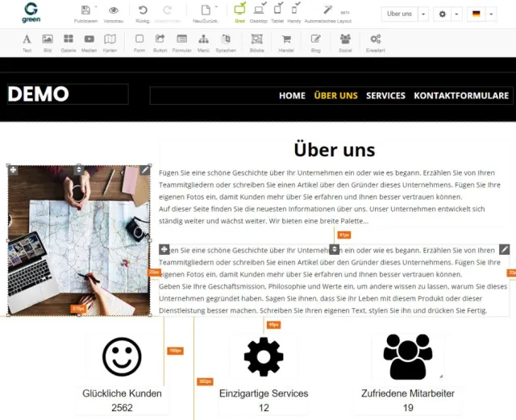Screen dimensions: 516x420
Task: Open the Erweitert advanced tools
Action: click(x=376, y=40)
